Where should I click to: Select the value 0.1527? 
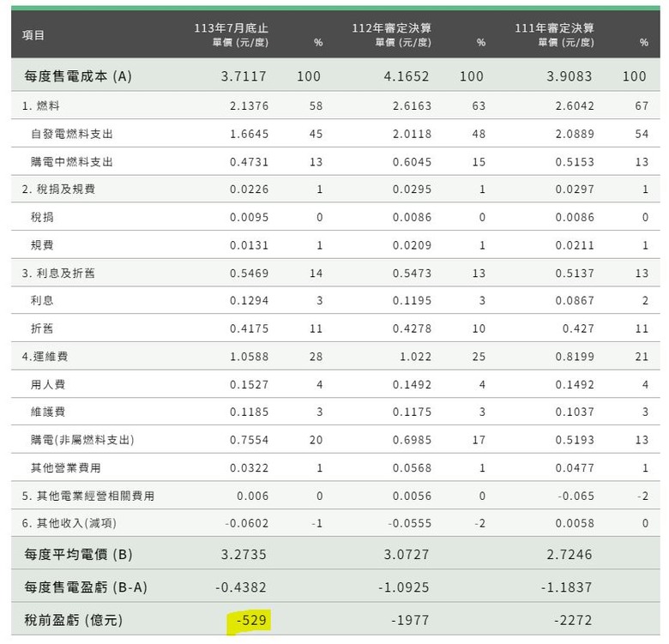click(x=250, y=385)
